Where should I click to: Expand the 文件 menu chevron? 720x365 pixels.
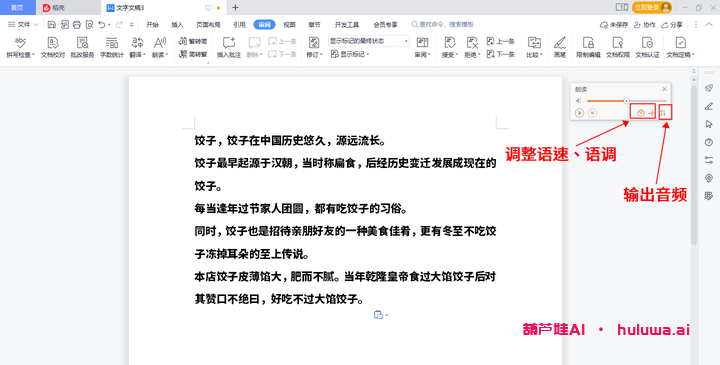point(36,25)
